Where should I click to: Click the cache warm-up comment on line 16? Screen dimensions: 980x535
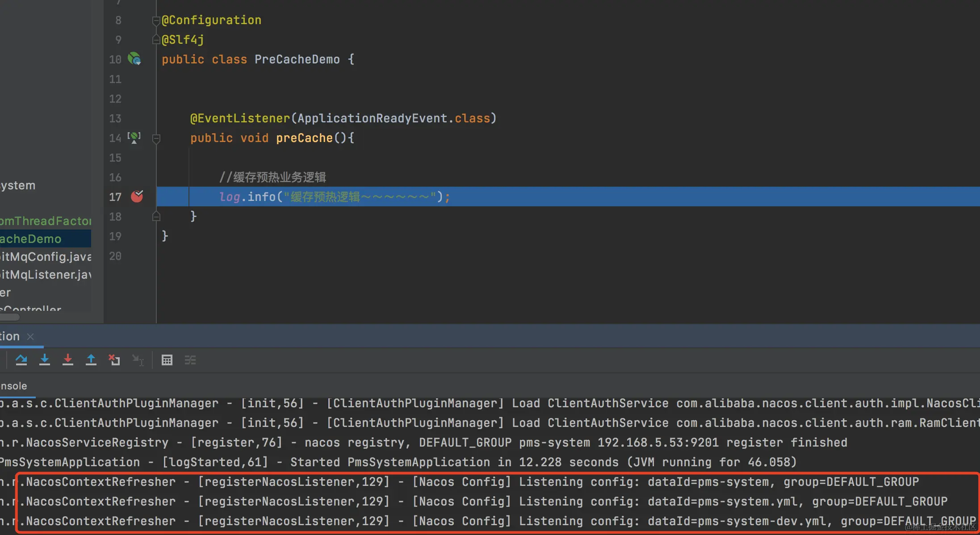click(272, 177)
